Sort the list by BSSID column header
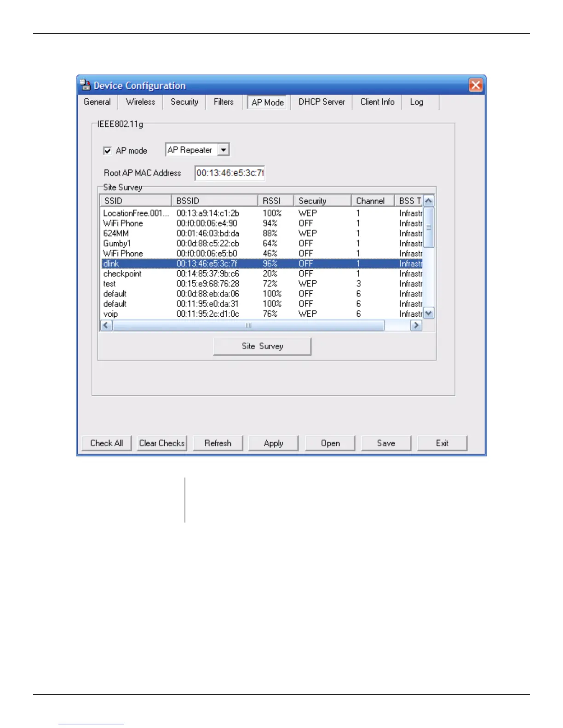Image resolution: width=563 pixels, height=728 pixels. tap(214, 201)
